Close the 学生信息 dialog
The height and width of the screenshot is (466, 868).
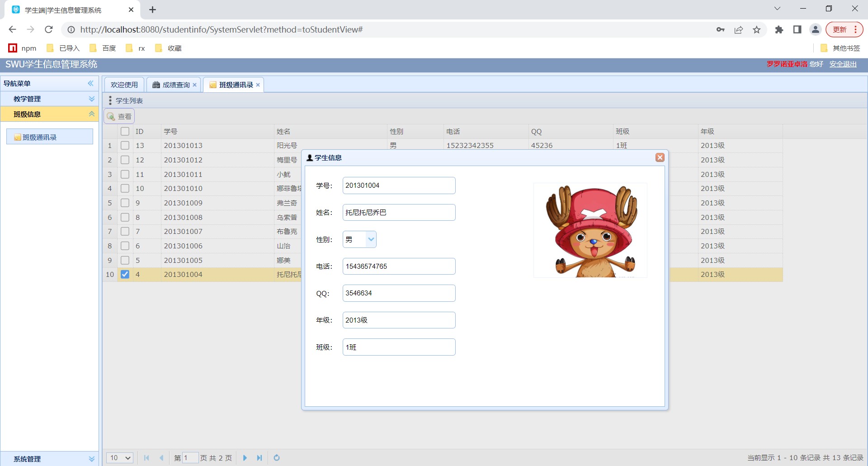660,157
